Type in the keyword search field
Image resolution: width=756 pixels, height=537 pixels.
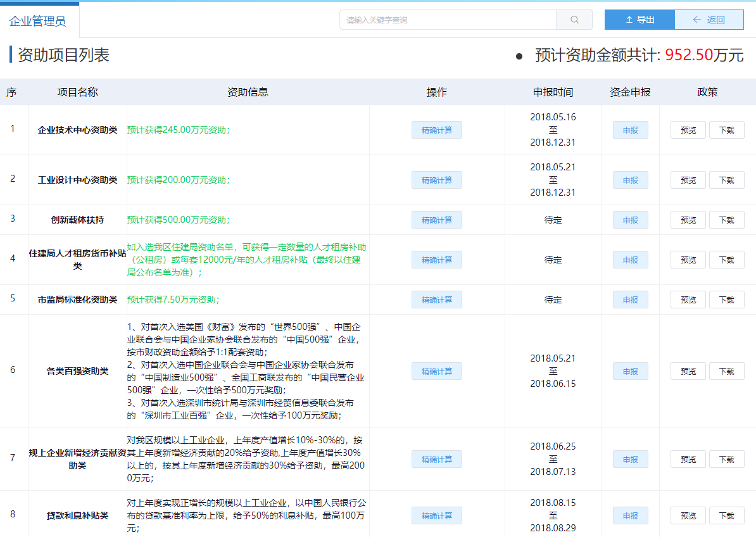click(x=448, y=20)
